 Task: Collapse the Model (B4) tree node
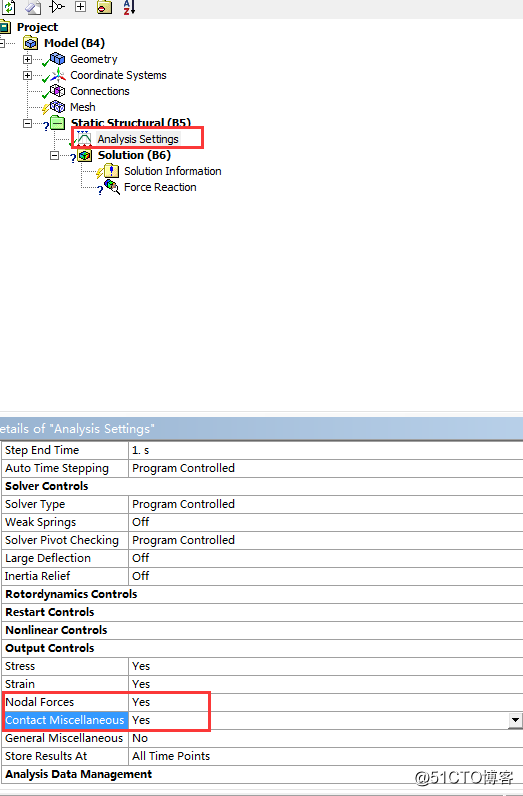pos(2,43)
